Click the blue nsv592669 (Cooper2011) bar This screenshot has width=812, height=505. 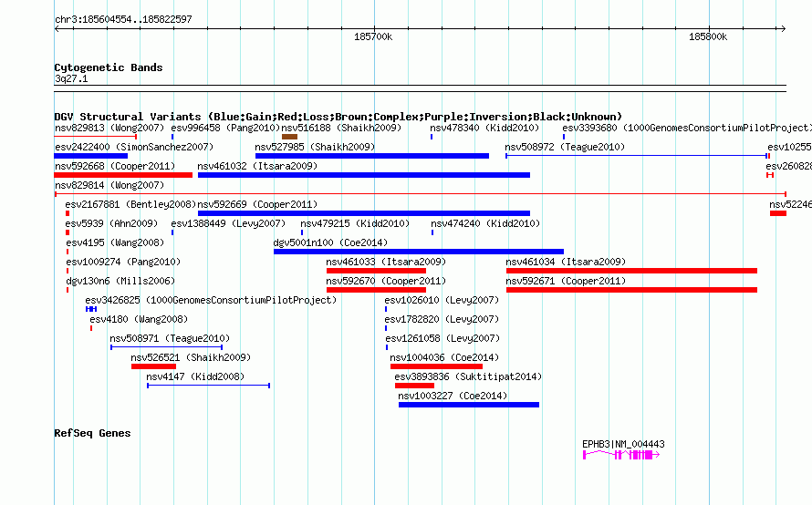tap(363, 213)
